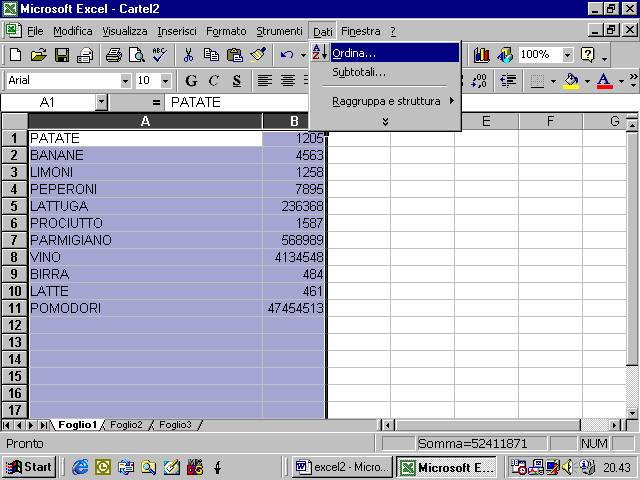Print the sheet with the printer icon
Screen dimensions: 640x480
113,55
